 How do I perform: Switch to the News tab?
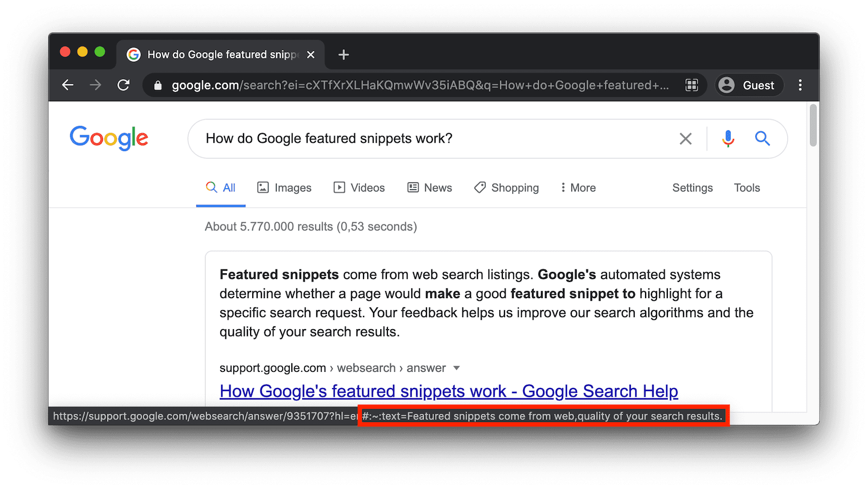pyautogui.click(x=430, y=188)
